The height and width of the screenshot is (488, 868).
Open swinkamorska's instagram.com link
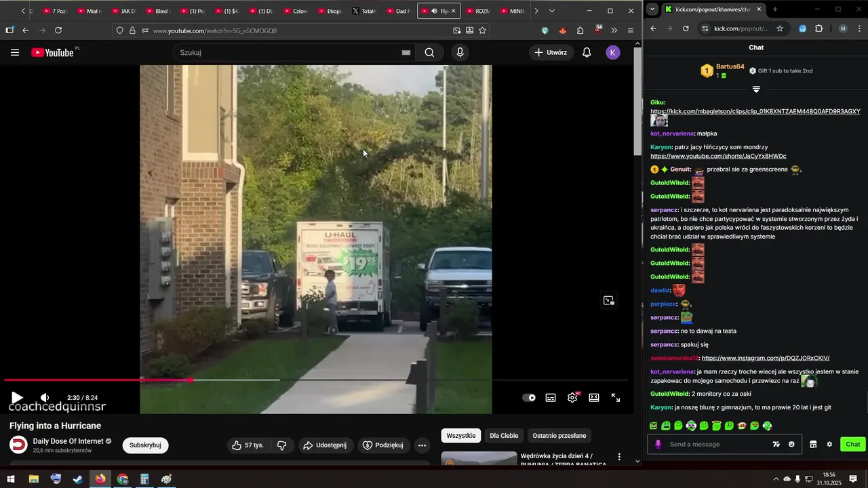[766, 358]
